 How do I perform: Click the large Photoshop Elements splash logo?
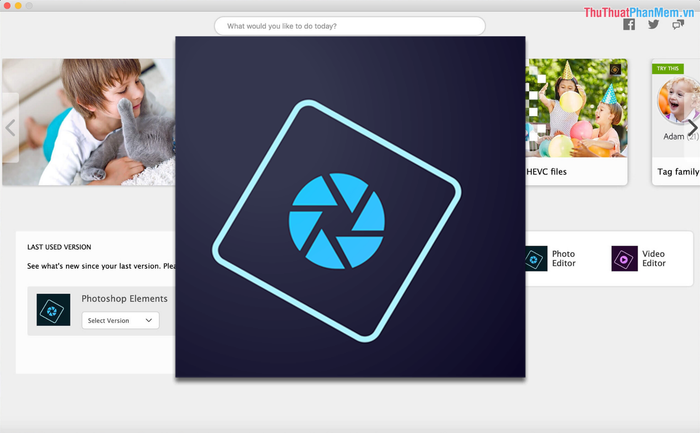pyautogui.click(x=350, y=207)
